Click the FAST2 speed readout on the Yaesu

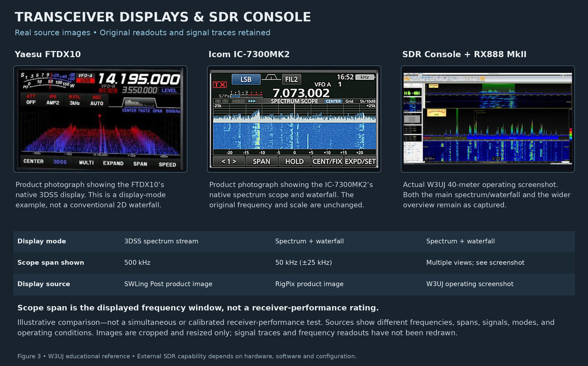[x=144, y=111]
